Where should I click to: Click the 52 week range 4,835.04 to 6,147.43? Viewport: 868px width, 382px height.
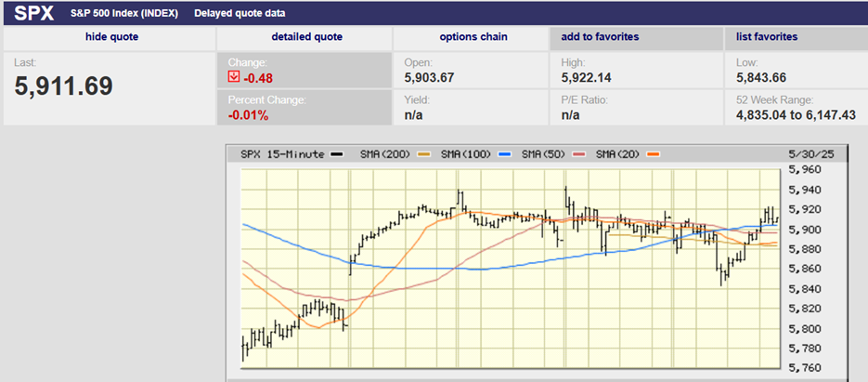pyautogui.click(x=796, y=116)
